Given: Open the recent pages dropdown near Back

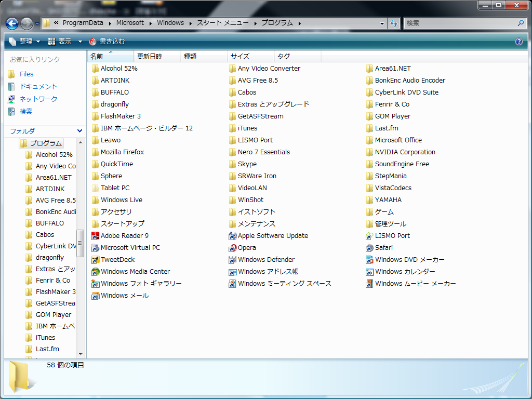Looking at the screenshot, I should [x=37, y=24].
